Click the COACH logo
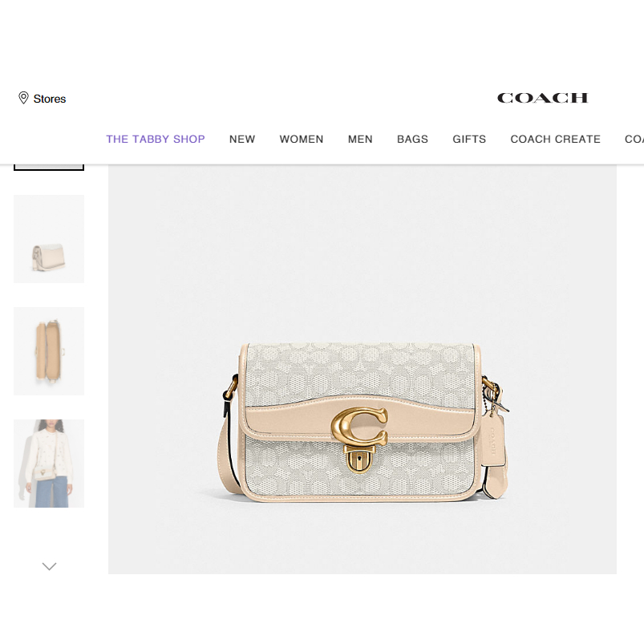The image size is (644, 644). tap(543, 98)
